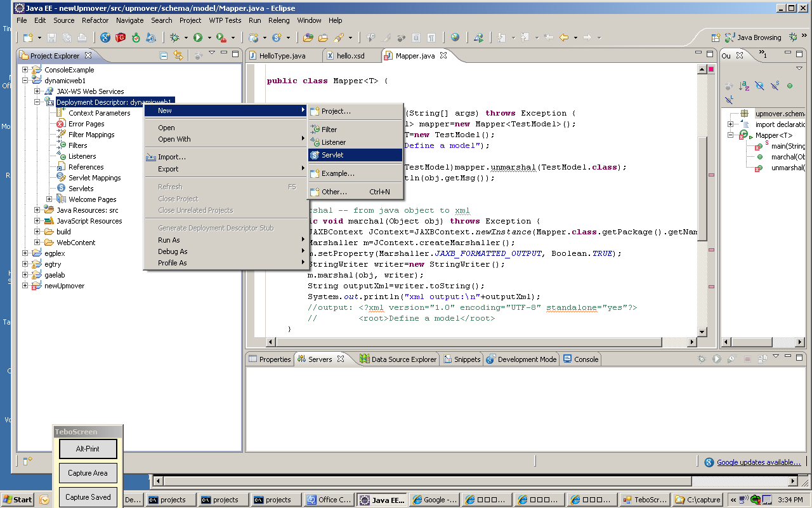The width and height of the screenshot is (812, 508).
Task: Click the Windows Start button
Action: pos(18,500)
